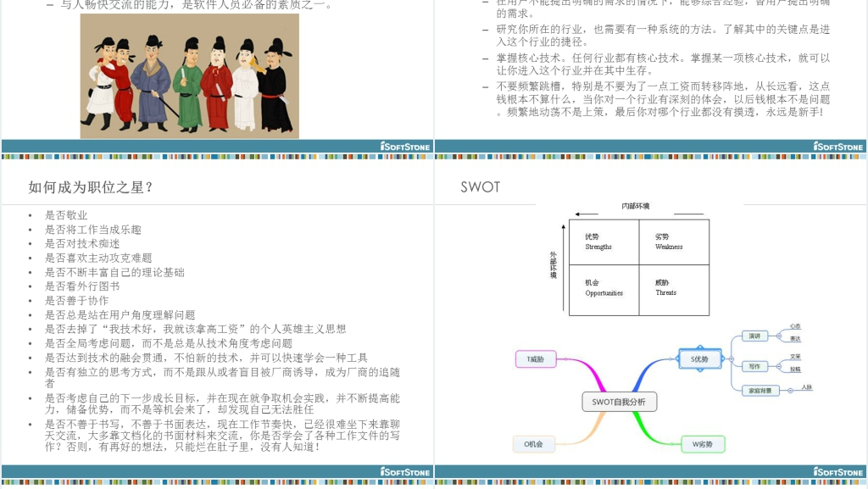Collapse the 写作 branch in mind map
Image resolution: width=868 pixels, height=489 pixels.
(778, 366)
